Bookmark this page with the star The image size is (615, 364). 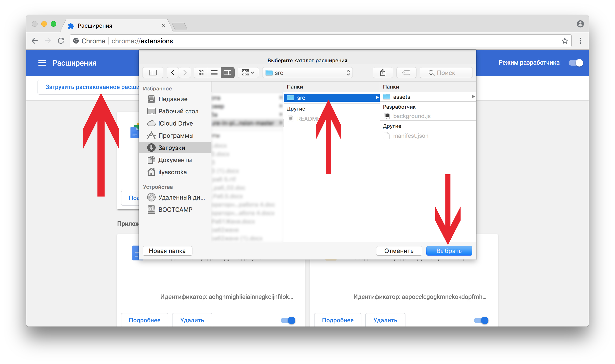tap(565, 41)
